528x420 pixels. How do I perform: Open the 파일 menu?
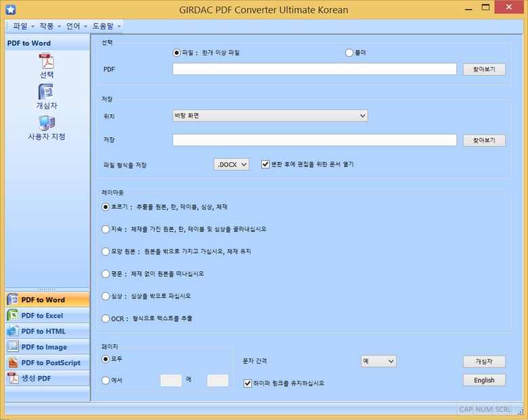click(x=23, y=26)
